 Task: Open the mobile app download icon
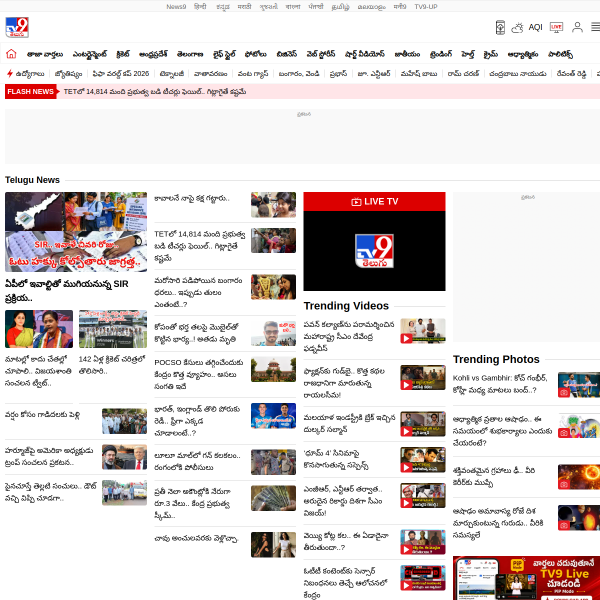[500, 28]
